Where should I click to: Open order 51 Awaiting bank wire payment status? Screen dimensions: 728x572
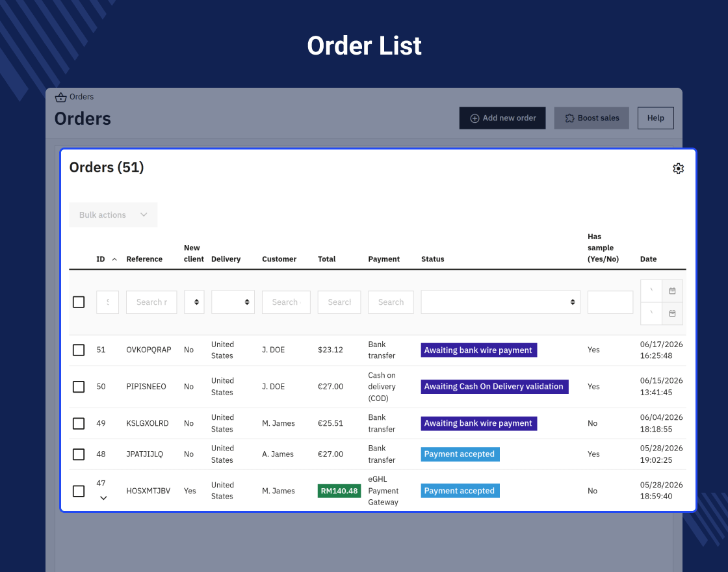coord(478,350)
